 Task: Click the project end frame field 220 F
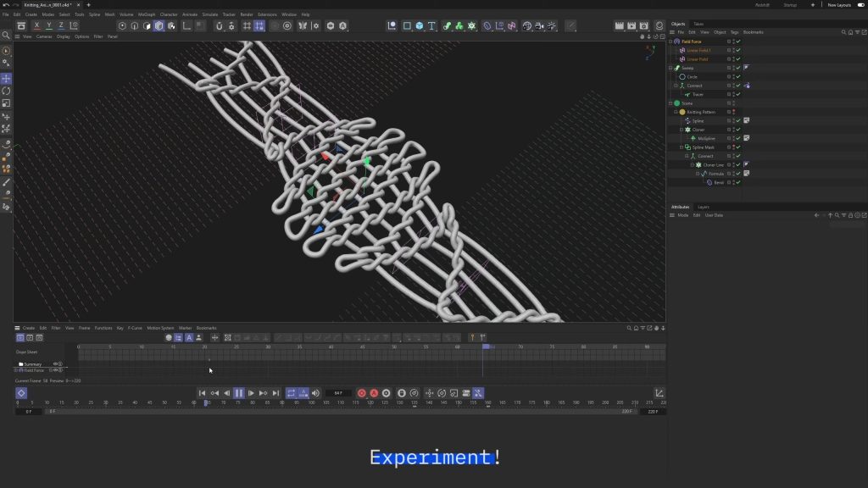[x=653, y=412]
